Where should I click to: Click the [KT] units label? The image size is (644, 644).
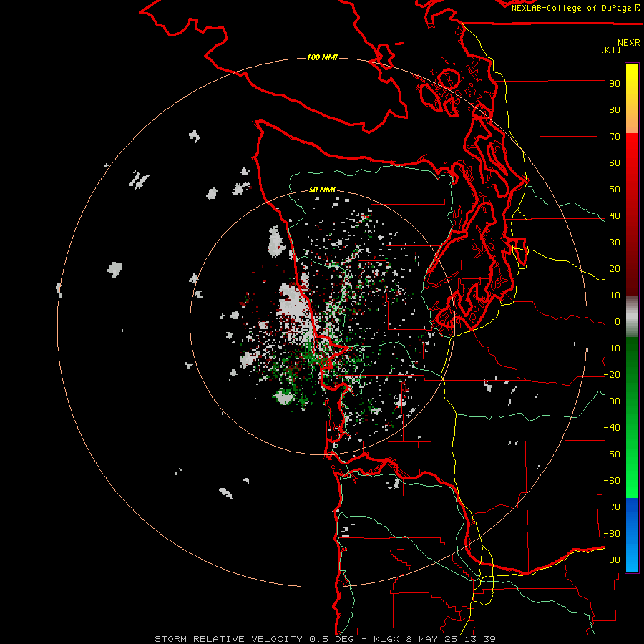tap(611, 49)
